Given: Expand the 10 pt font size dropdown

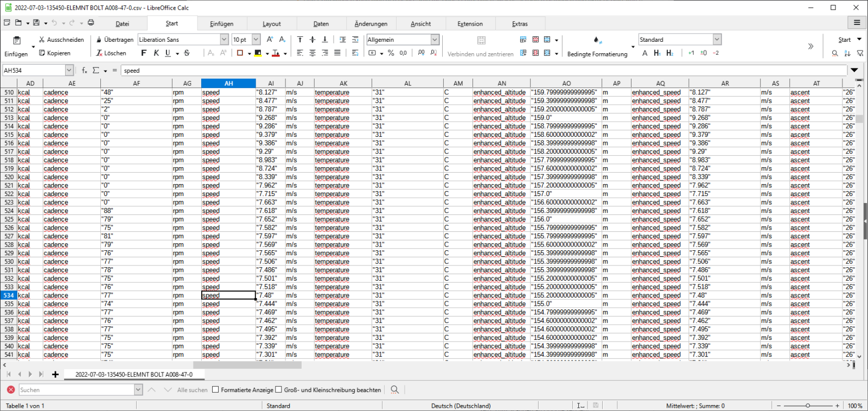Looking at the screenshot, I should pyautogui.click(x=256, y=40).
